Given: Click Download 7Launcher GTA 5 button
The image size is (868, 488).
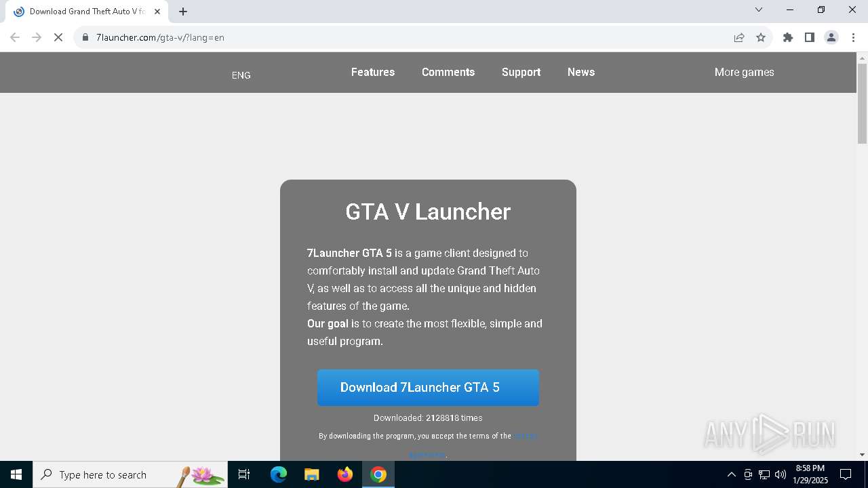Looking at the screenshot, I should (x=428, y=388).
